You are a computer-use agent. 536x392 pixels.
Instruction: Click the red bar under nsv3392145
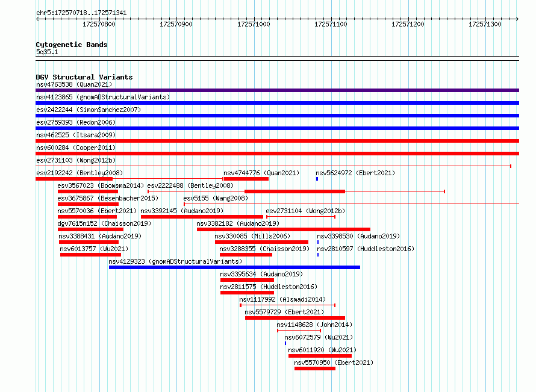(x=202, y=217)
